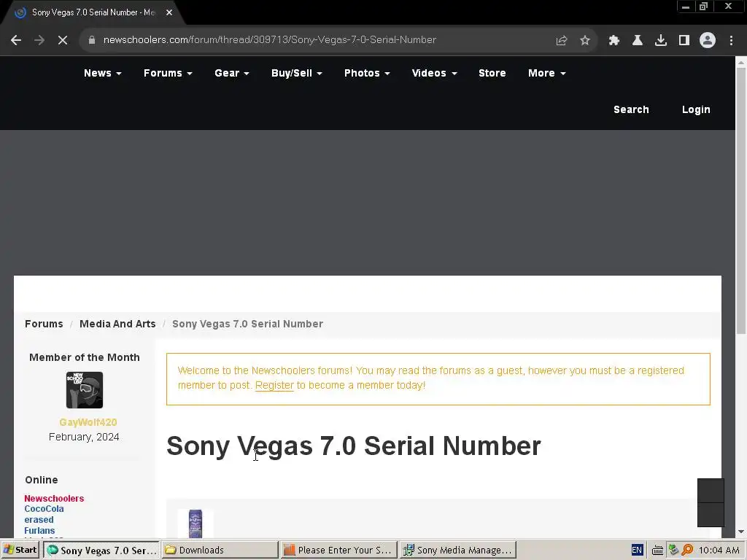Click the browser forward arrow
The height and width of the screenshot is (560, 747).
pyautogui.click(x=39, y=40)
